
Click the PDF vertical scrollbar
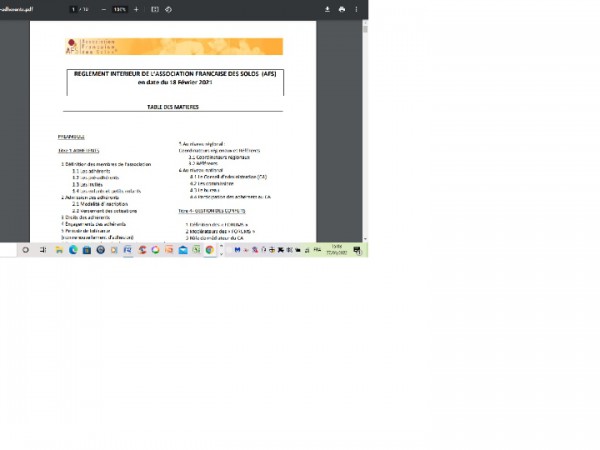tap(364, 120)
